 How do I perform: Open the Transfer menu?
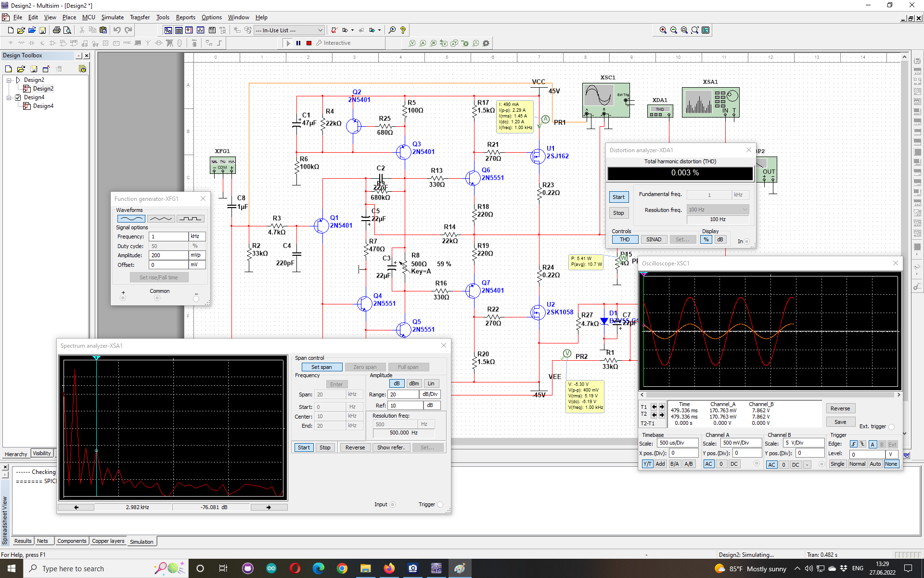click(x=140, y=17)
